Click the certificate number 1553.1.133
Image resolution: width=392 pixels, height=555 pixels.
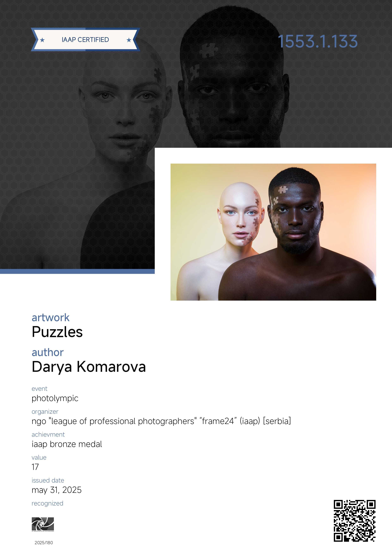[318, 41]
